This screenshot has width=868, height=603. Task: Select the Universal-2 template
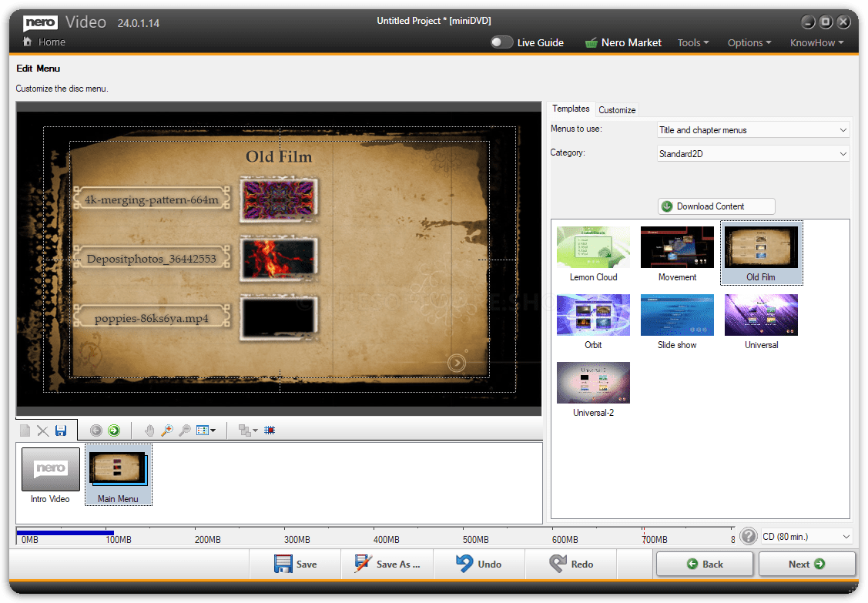coord(593,389)
